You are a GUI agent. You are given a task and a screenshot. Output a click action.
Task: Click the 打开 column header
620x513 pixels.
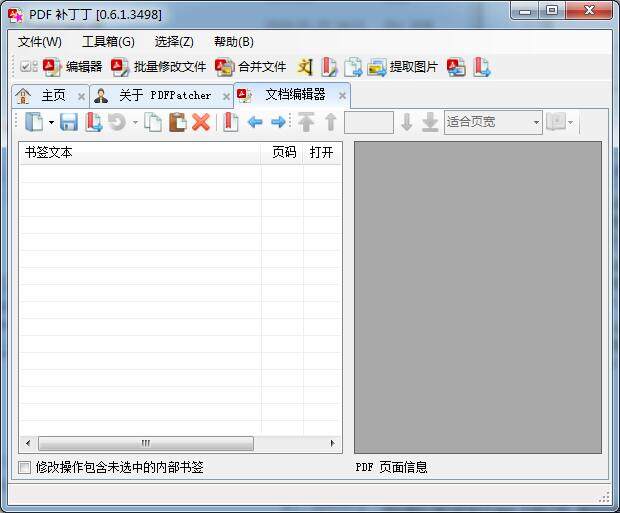point(321,152)
